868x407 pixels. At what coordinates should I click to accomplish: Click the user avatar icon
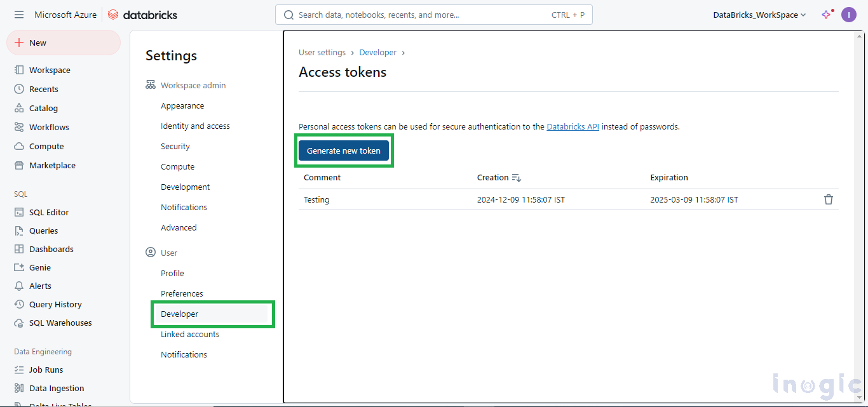tap(849, 15)
